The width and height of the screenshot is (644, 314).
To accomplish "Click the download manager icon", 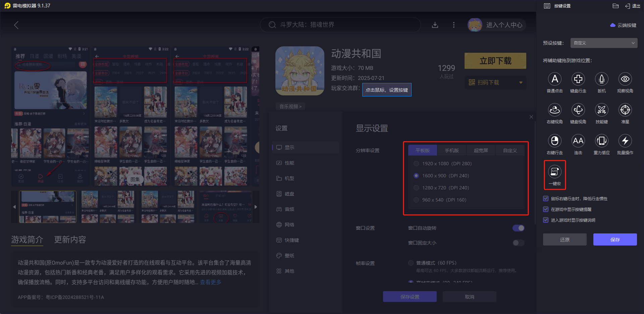I will point(435,25).
